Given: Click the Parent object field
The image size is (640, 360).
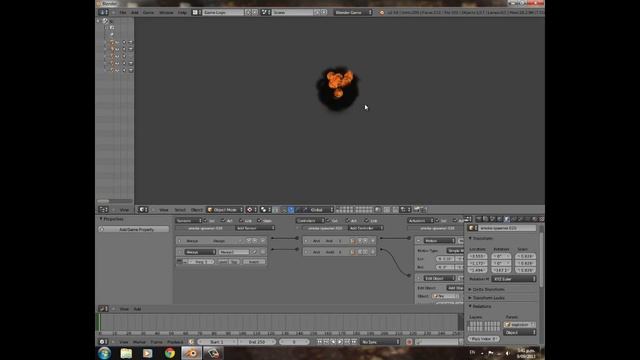Looking at the screenshot, I should coord(520,324).
